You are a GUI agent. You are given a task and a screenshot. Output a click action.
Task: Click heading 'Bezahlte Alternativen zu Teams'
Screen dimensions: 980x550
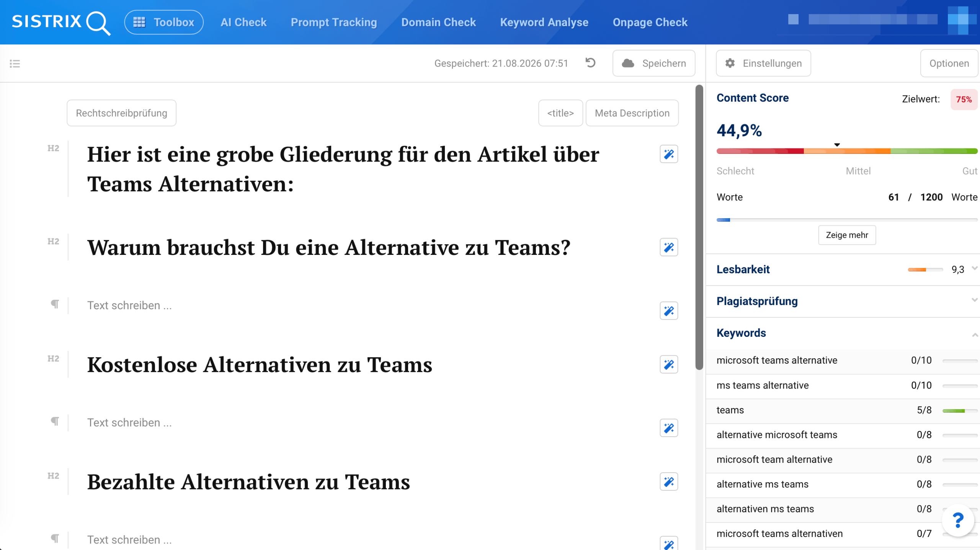tap(248, 481)
